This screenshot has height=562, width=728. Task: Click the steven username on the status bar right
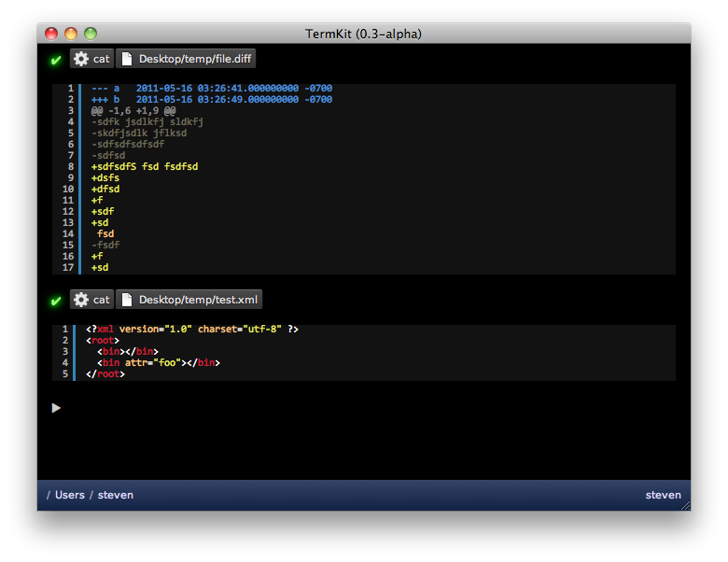663,495
